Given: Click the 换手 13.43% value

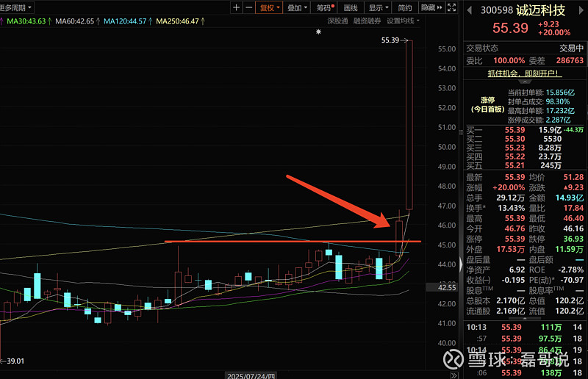Looking at the screenshot, I should coord(511,208).
